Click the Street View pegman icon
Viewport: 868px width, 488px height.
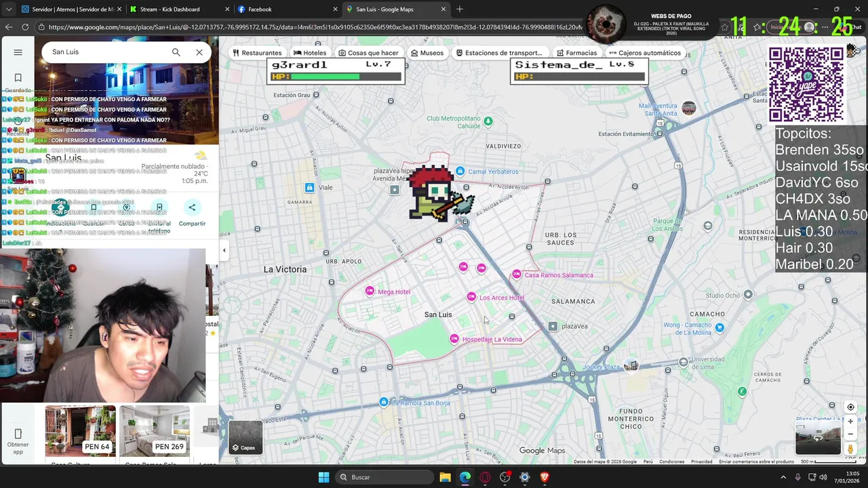pyautogui.click(x=850, y=449)
